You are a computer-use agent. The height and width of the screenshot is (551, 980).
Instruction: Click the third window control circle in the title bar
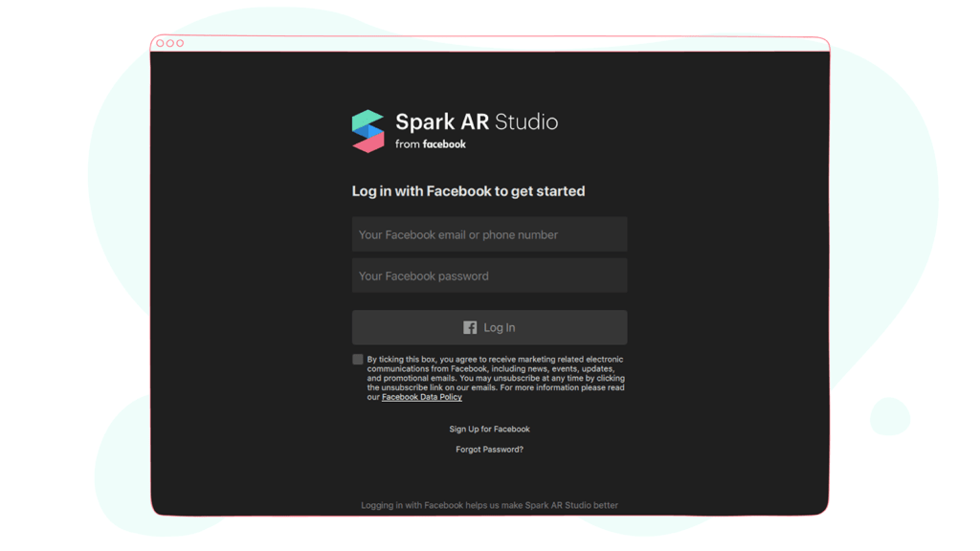coord(180,43)
